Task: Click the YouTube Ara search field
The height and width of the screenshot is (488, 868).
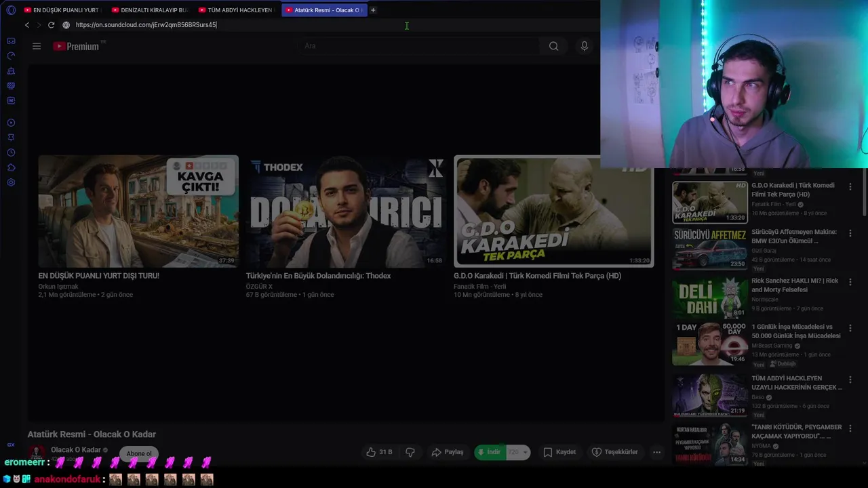Action: click(418, 46)
